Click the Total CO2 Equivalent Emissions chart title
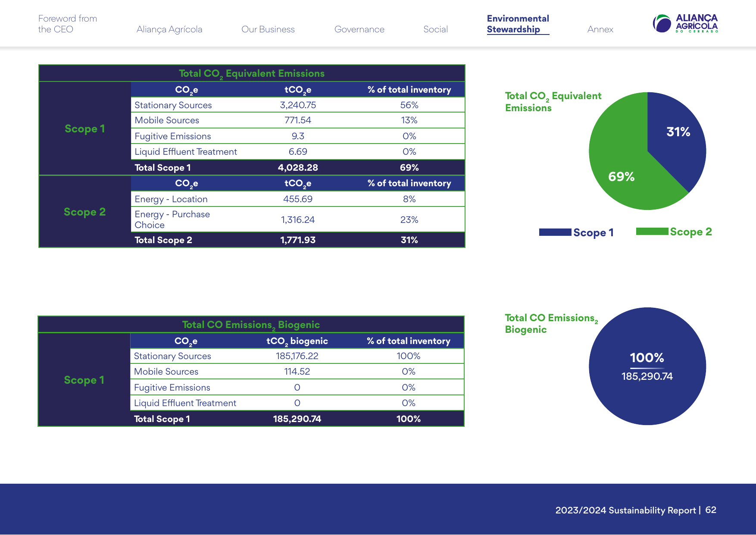756x535 pixels. pyautogui.click(x=553, y=102)
